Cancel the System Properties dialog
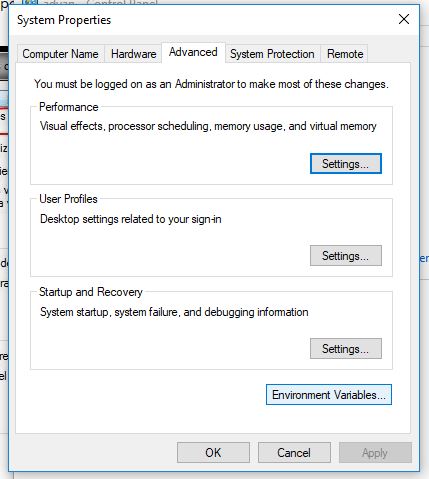This screenshot has width=429, height=479. (x=294, y=453)
